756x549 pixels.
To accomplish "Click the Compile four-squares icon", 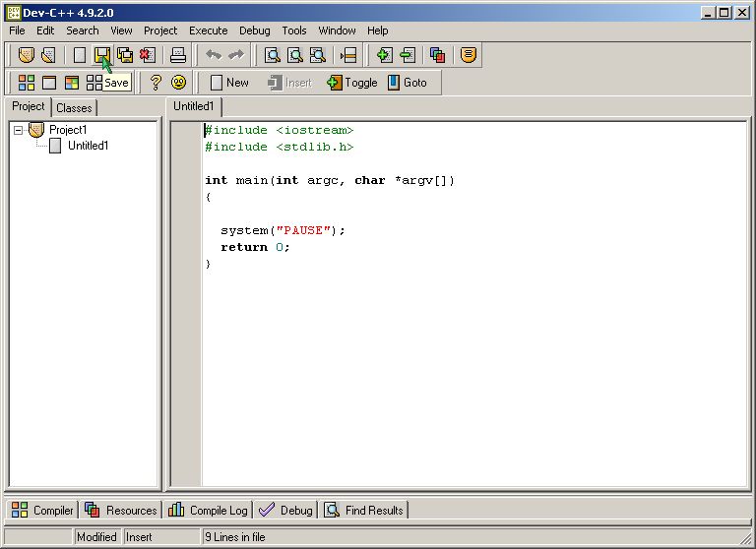I will tap(27, 83).
